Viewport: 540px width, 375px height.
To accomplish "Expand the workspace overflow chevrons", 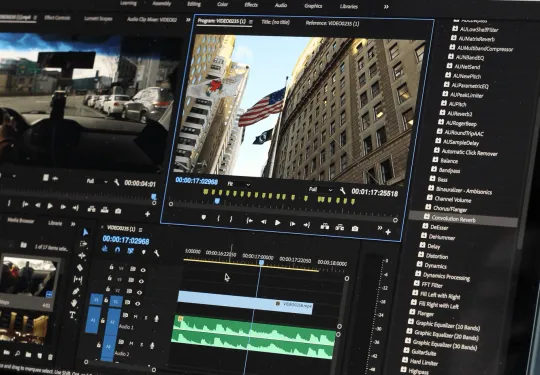I will 386,7.
